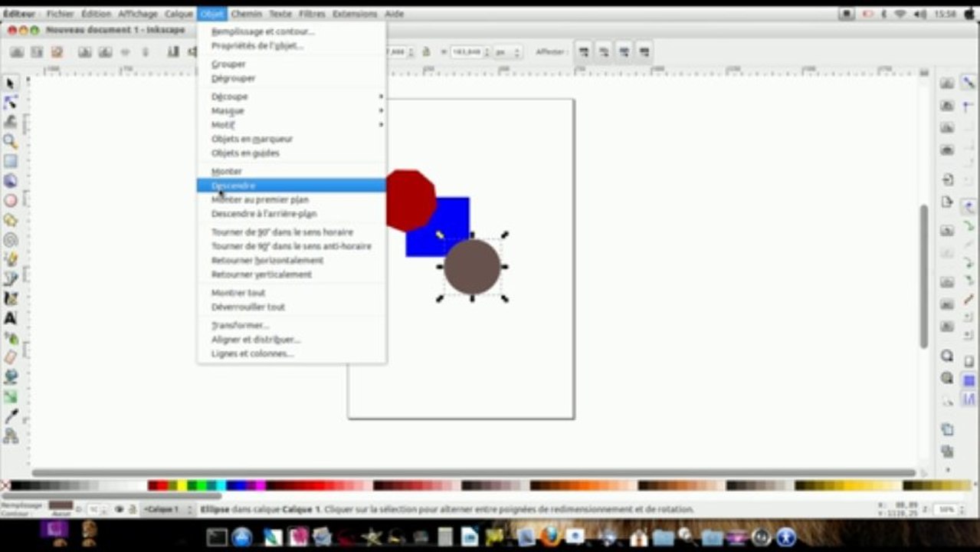Open the Chemin menu
This screenshot has width=980, height=552.
[246, 14]
